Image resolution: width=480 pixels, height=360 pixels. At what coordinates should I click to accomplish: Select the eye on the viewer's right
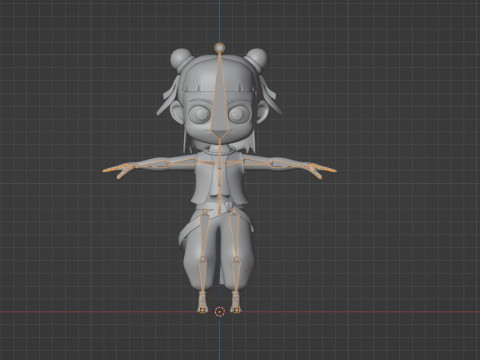coord(239,114)
